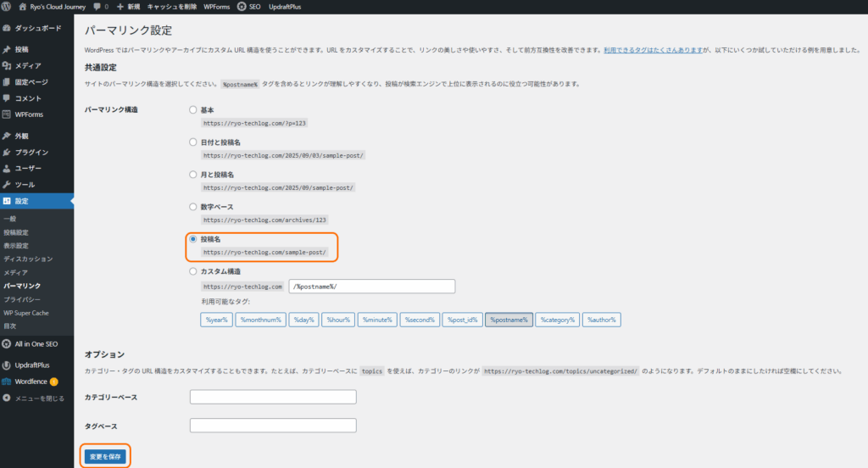Image resolution: width=868 pixels, height=468 pixels.
Task: Click the %author% tag button
Action: 601,320
